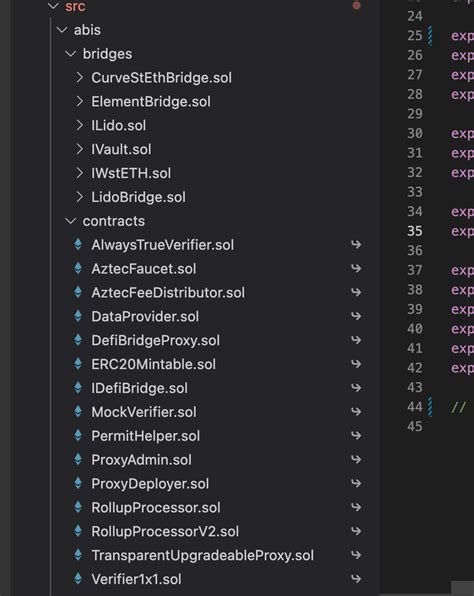Click symlink arrow icon on TransparentUpgradeableProxy.sol row

356,555
